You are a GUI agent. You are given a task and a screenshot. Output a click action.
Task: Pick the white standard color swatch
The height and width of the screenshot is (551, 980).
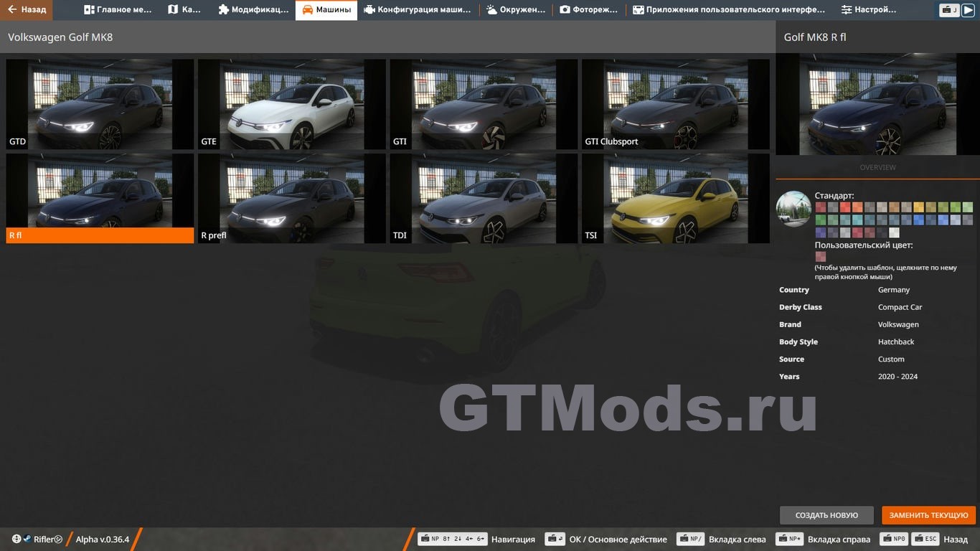894,232
